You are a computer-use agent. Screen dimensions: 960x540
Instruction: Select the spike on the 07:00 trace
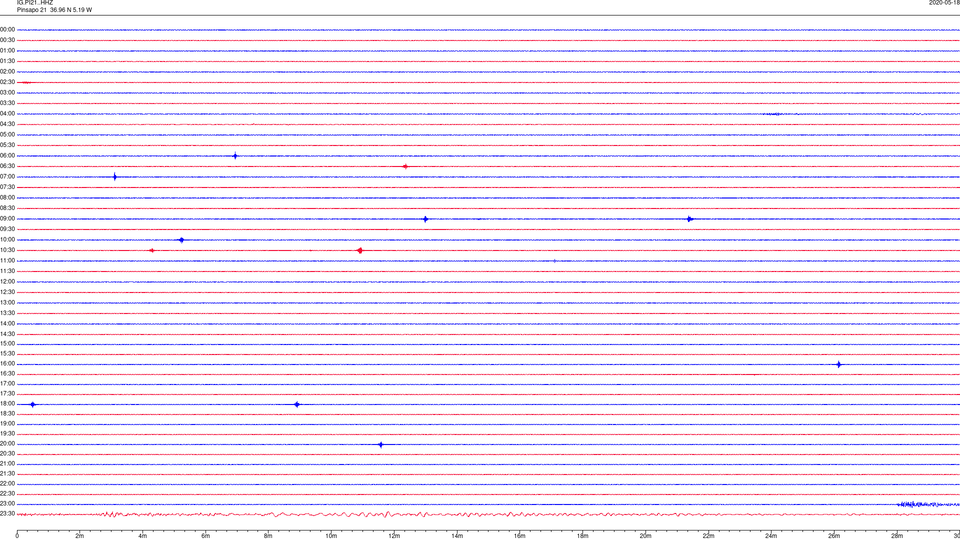tap(114, 177)
